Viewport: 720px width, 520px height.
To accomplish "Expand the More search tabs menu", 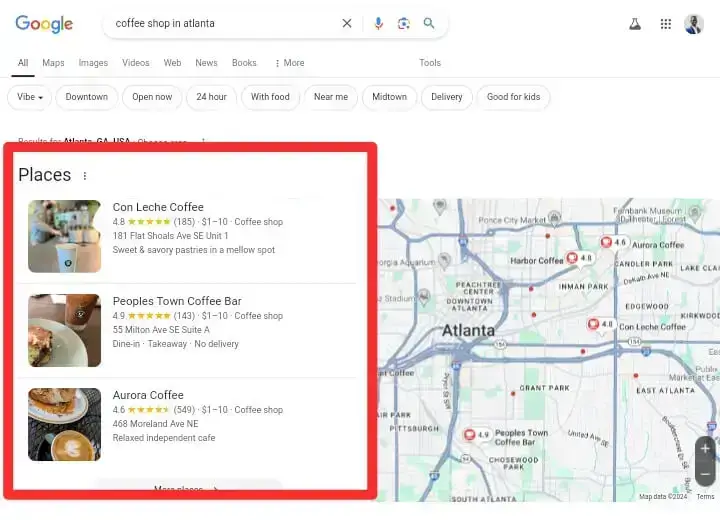I will [x=290, y=63].
